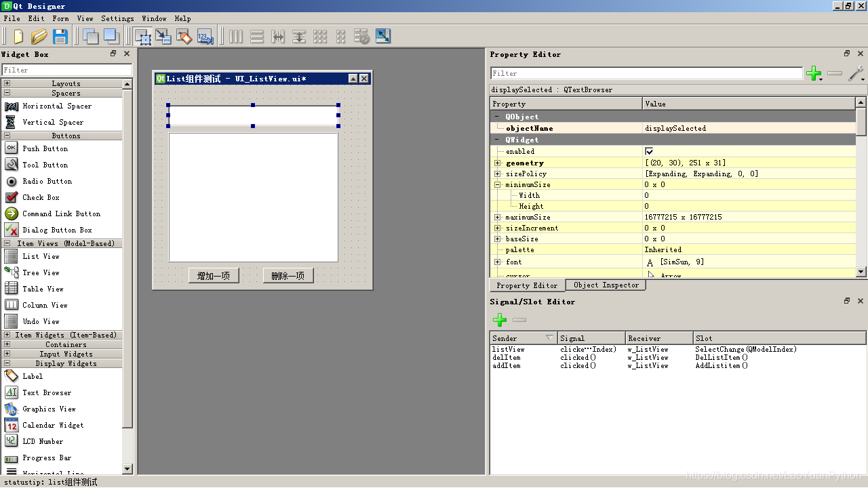
Task: Open the Settings menu
Action: point(117,18)
